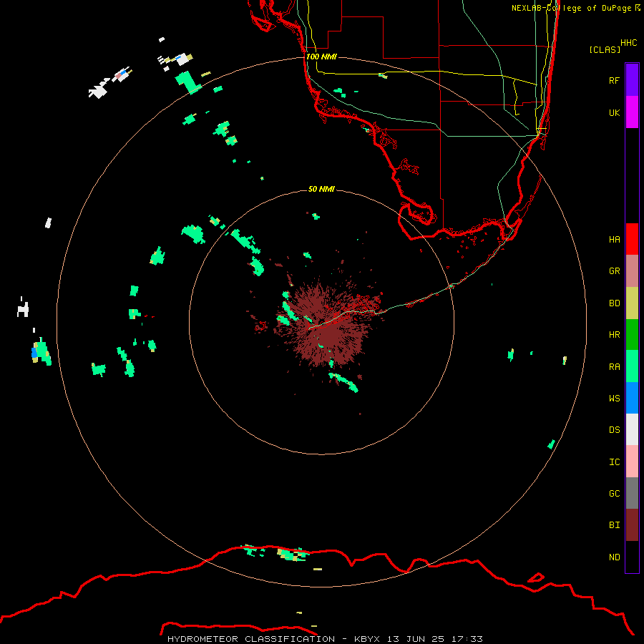
Task: Click the GC gray legend swatch
Action: tap(632, 493)
